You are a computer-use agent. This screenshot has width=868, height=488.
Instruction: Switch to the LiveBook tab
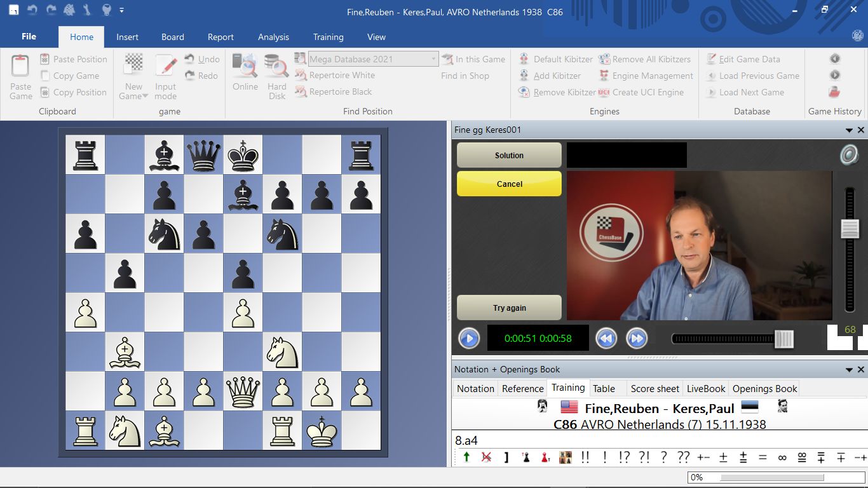(705, 388)
